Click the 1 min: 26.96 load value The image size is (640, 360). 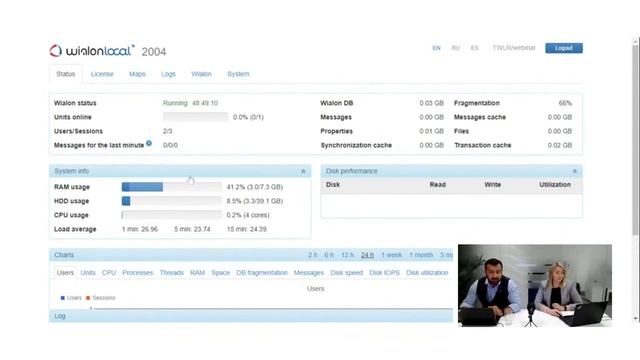pos(140,229)
